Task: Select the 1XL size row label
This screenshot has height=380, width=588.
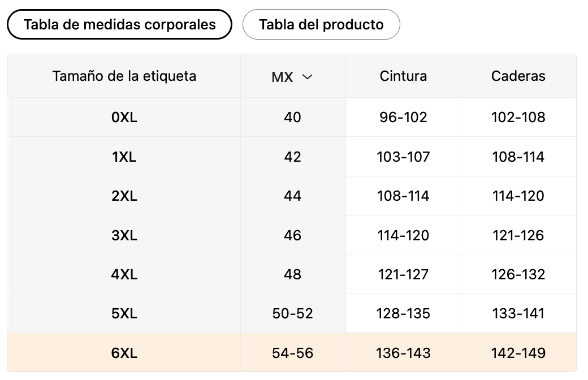Action: coord(124,157)
